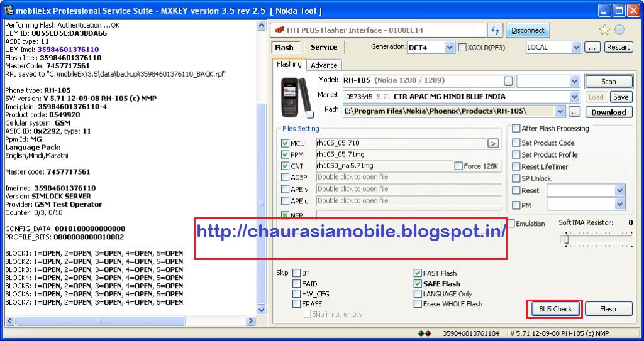Check Skip FAID option
The image size is (644, 341).
click(297, 284)
